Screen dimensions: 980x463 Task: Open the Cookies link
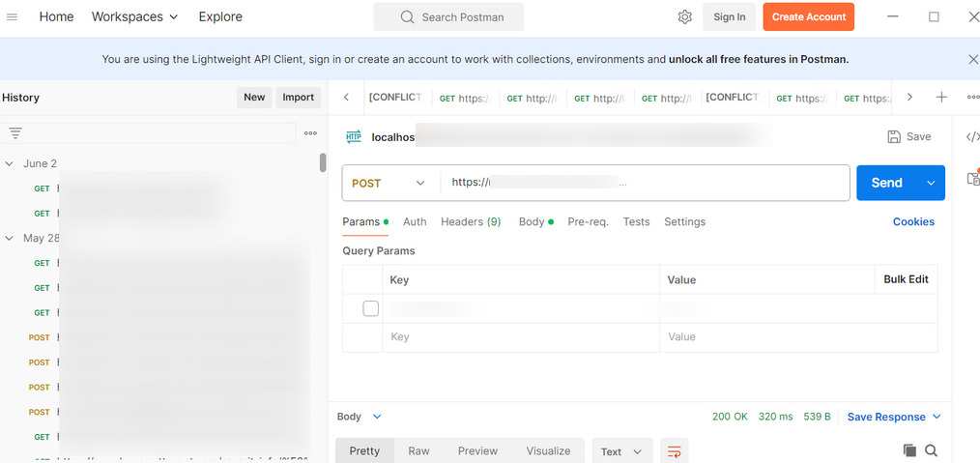click(x=913, y=221)
